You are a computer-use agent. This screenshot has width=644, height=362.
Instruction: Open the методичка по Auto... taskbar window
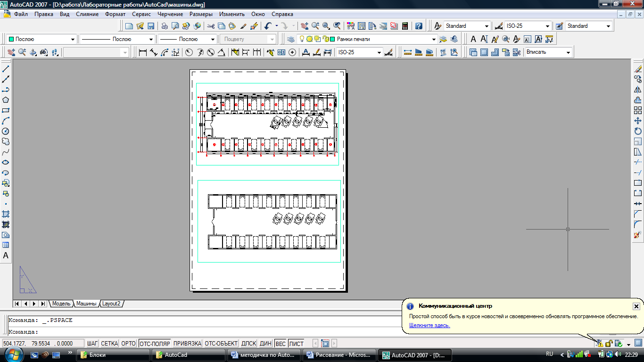pyautogui.click(x=264, y=355)
